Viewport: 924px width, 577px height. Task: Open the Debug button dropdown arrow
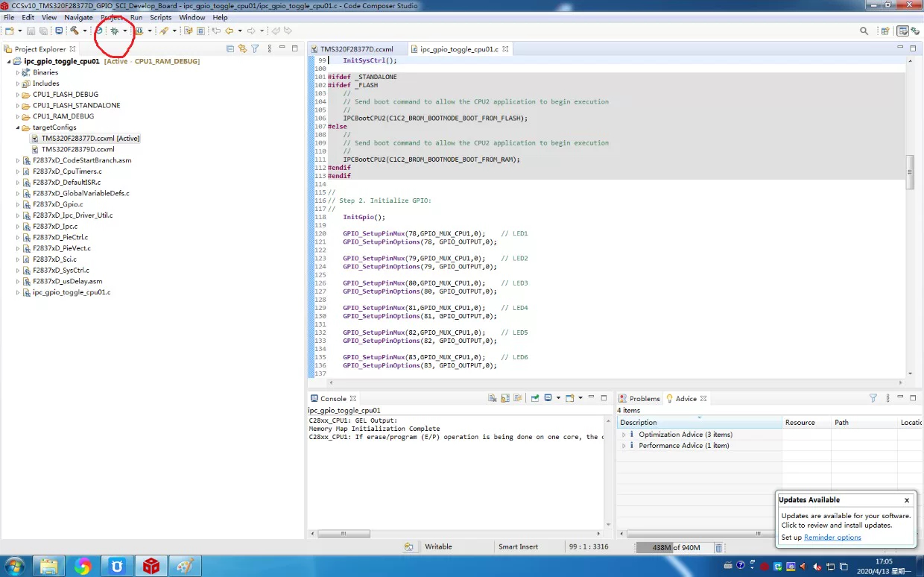click(125, 31)
